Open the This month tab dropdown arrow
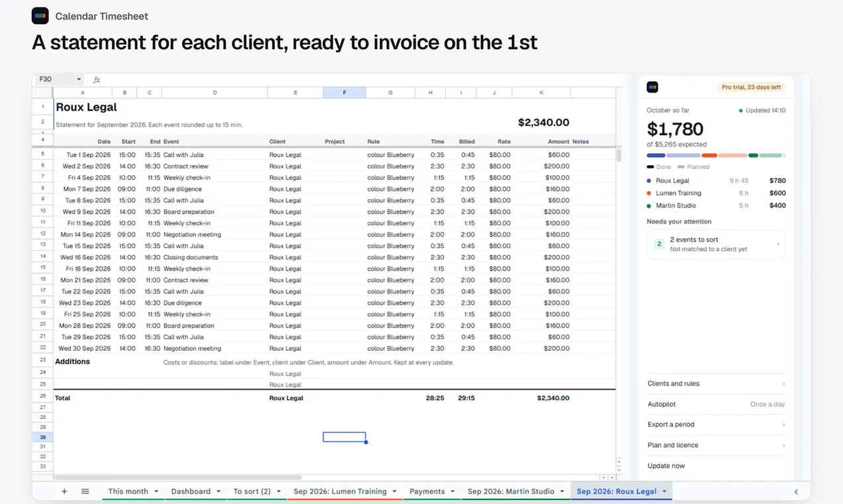This screenshot has height=504, width=843. click(x=157, y=491)
